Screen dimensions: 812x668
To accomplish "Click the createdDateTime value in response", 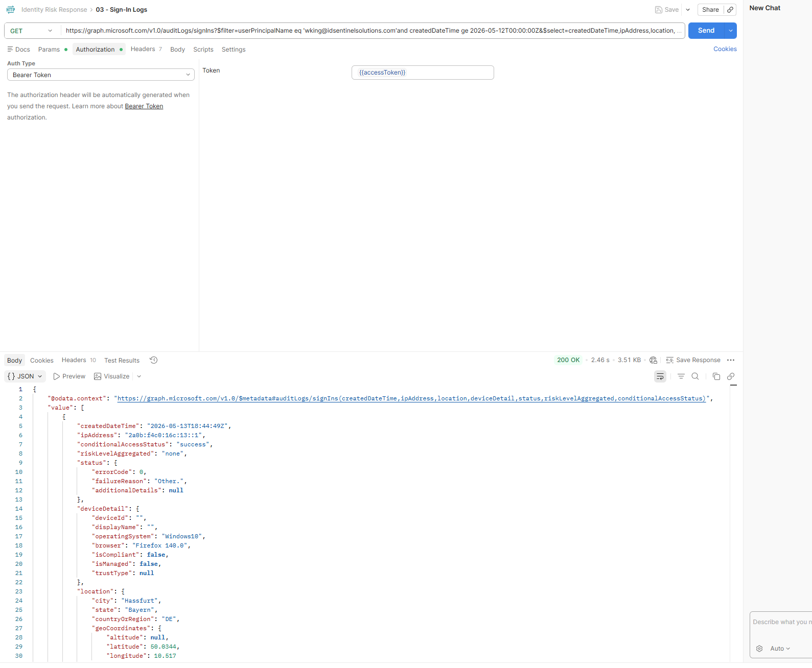I will click(188, 426).
